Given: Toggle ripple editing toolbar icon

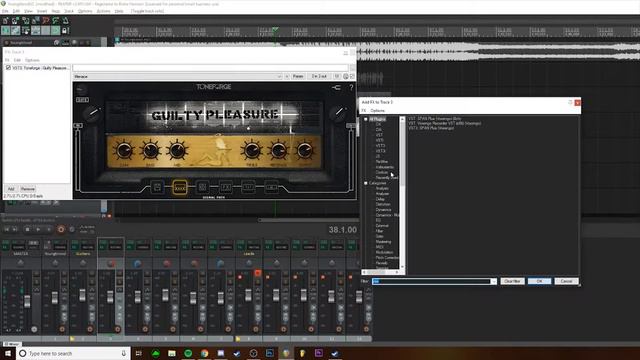Looking at the screenshot, I should [25, 31].
